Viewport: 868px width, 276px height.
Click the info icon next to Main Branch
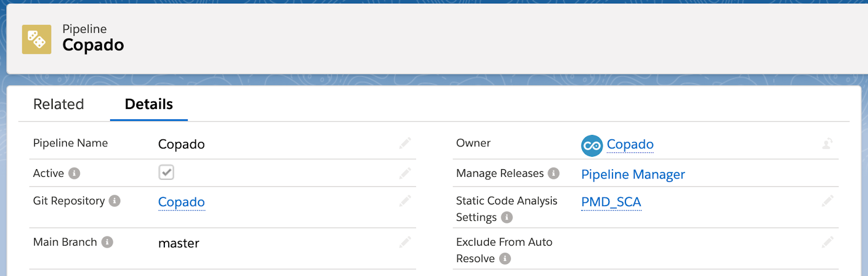tap(107, 242)
